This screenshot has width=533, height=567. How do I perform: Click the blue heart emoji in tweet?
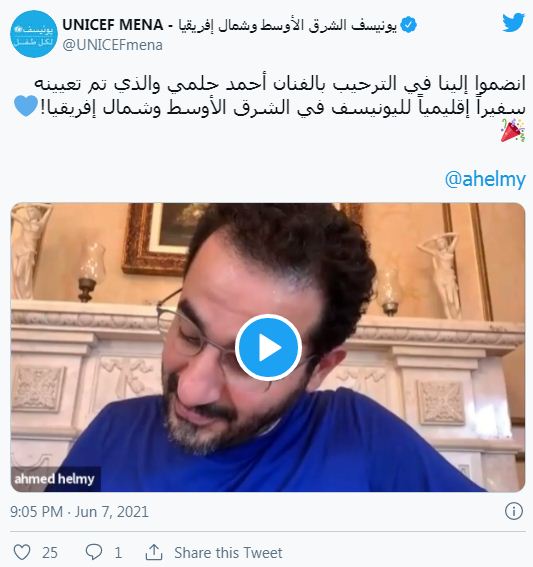tap(26, 106)
